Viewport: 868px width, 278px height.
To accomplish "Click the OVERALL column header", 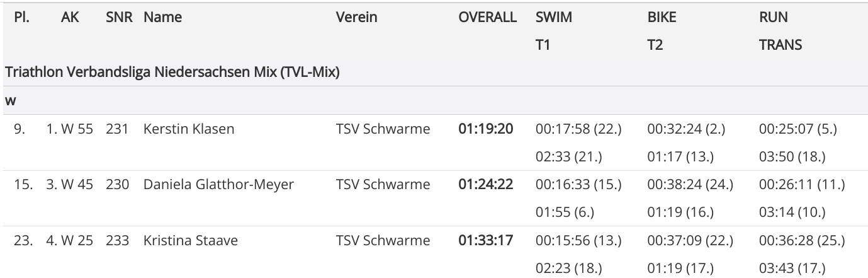I will [x=487, y=18].
